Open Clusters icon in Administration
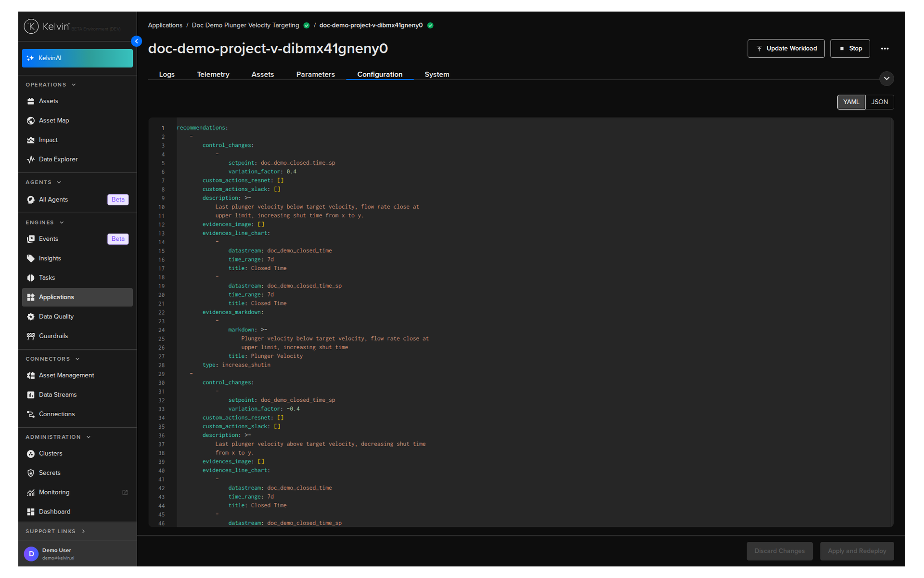This screenshot has height=578, width=924. coord(31,454)
